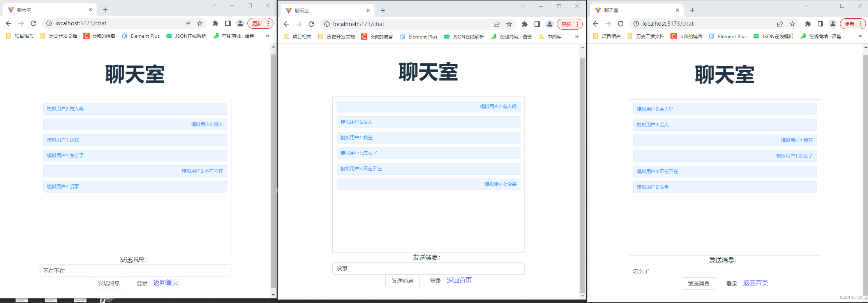The width and height of the screenshot is (868, 303).
Task: Open ☆叙的博客 bookmark in right window
Action: [x=686, y=36]
